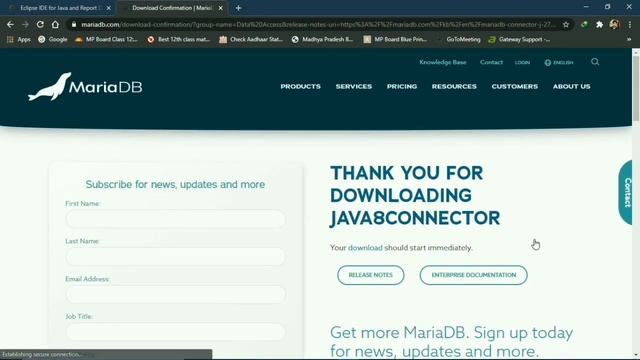
Task: Bookmark this page with the star icon
Action: 566,24
